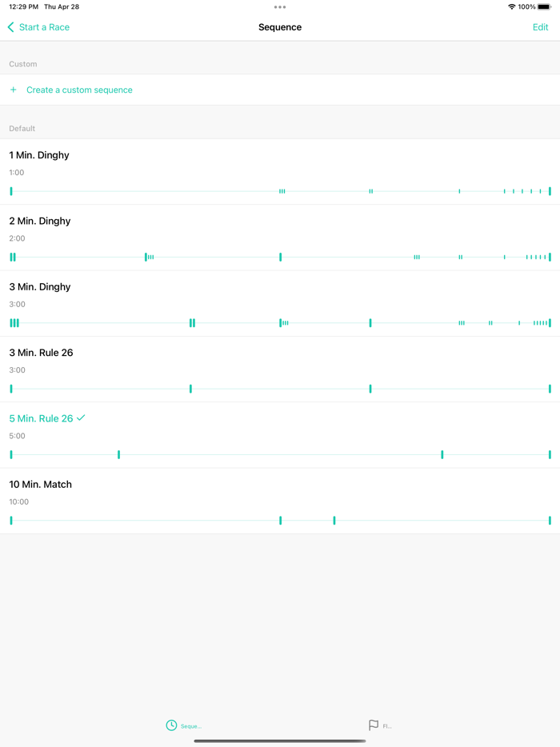The image size is (560, 747).
Task: Tap the 5:00 duration label
Action: coord(17,436)
